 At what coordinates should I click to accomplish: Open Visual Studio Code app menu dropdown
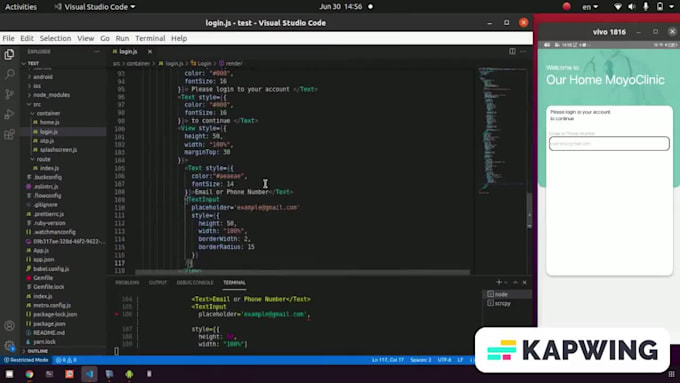pos(95,7)
